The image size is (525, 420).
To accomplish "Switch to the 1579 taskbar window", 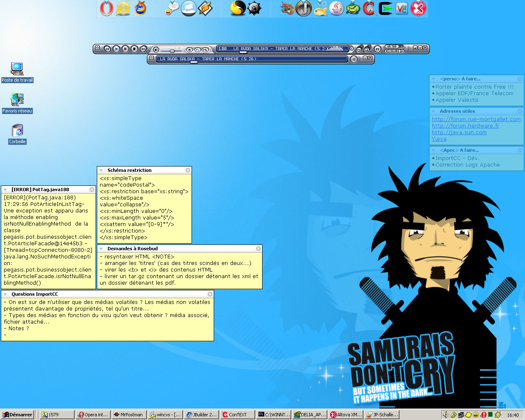I will click(x=57, y=415).
